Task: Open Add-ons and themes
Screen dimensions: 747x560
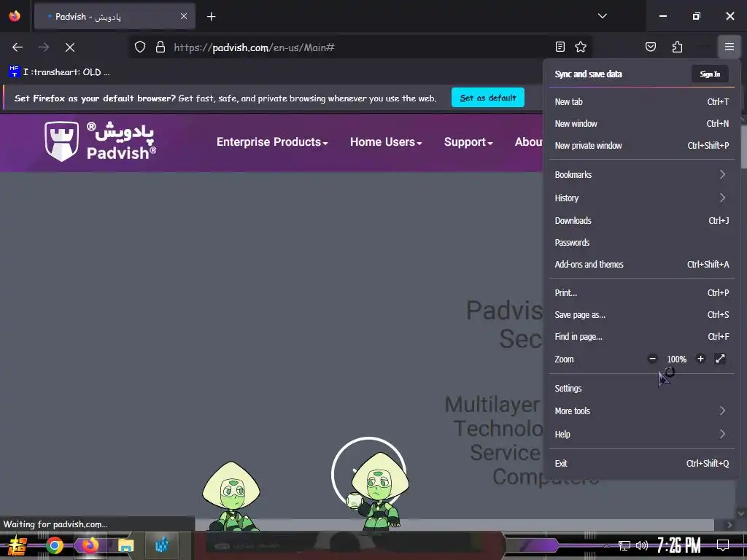Action: pos(641,264)
